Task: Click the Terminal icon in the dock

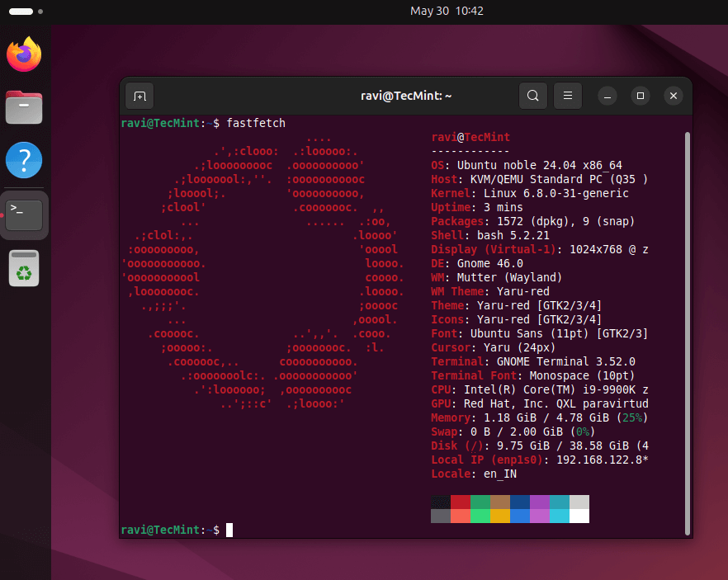Action: click(x=24, y=215)
